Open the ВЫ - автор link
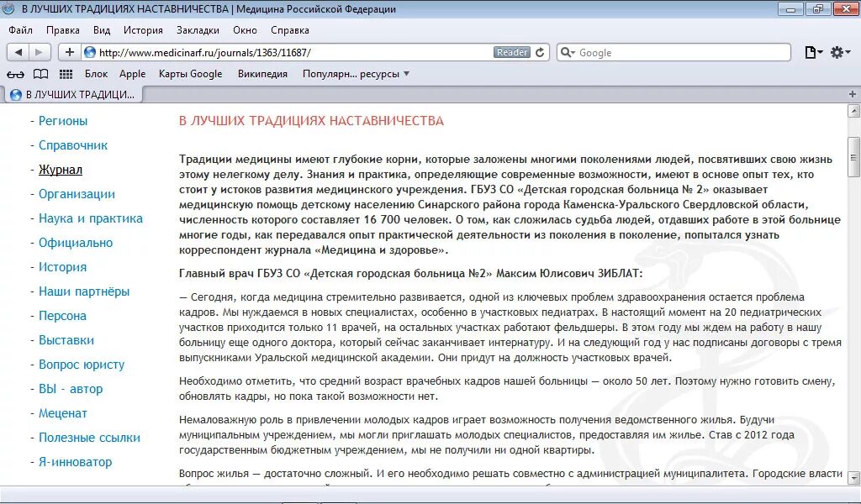Image resolution: width=861 pixels, height=504 pixels. (71, 389)
